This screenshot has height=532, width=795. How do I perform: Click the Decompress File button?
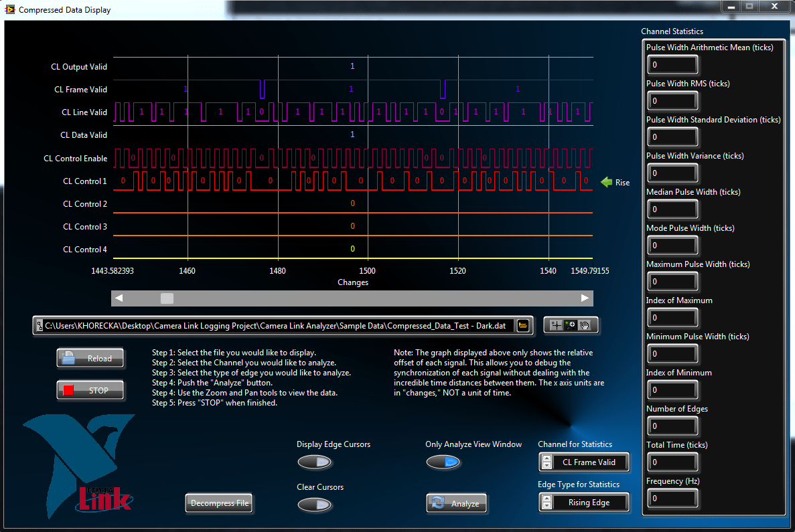[x=219, y=503]
